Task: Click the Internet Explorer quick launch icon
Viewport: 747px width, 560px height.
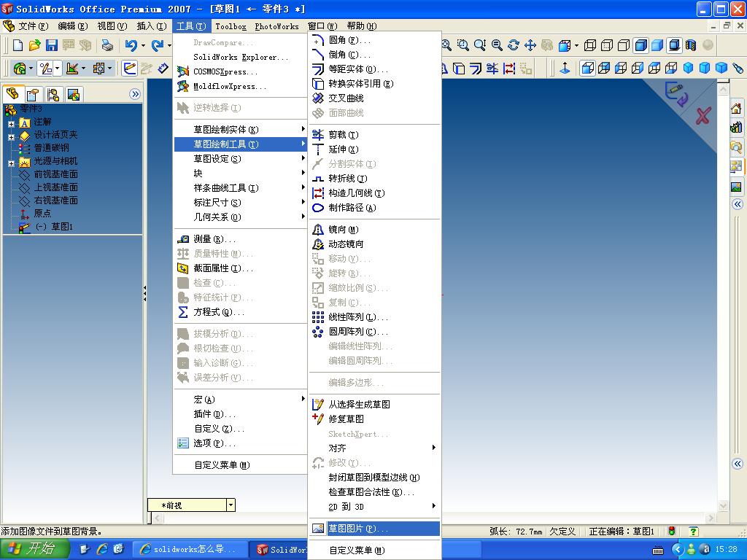Action: click(102, 549)
